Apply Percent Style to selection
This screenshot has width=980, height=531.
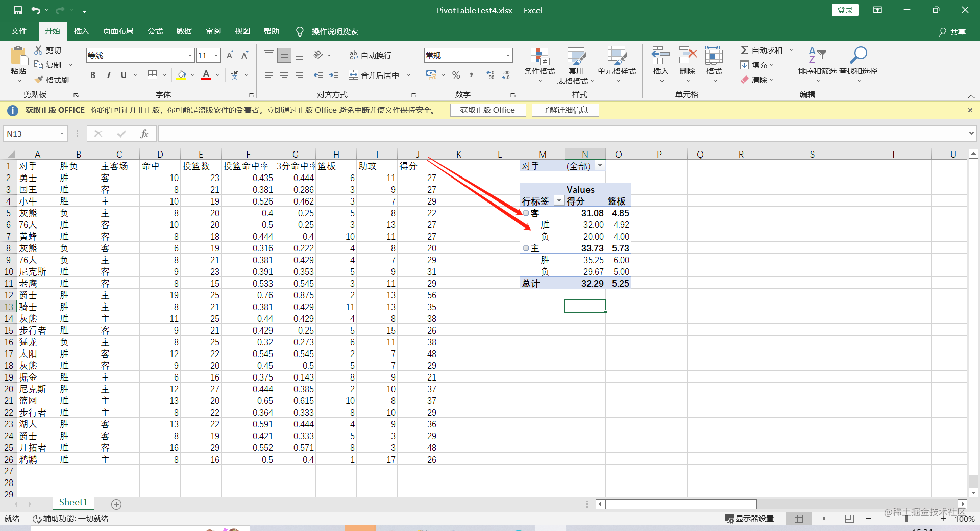point(456,75)
